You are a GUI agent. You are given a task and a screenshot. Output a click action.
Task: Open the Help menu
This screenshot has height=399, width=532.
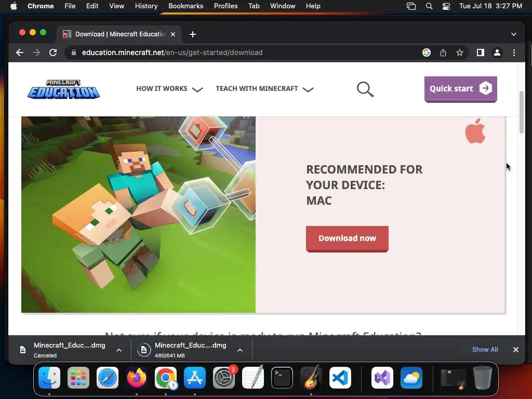click(x=313, y=6)
